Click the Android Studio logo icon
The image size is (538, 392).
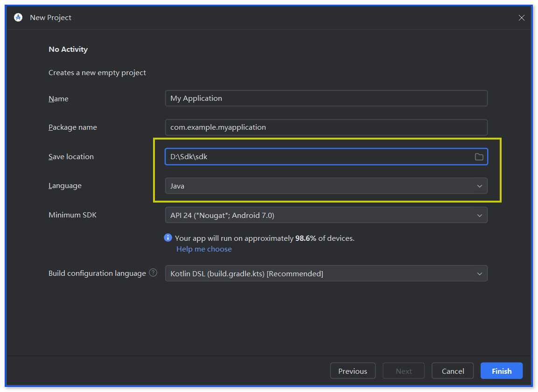click(x=18, y=17)
